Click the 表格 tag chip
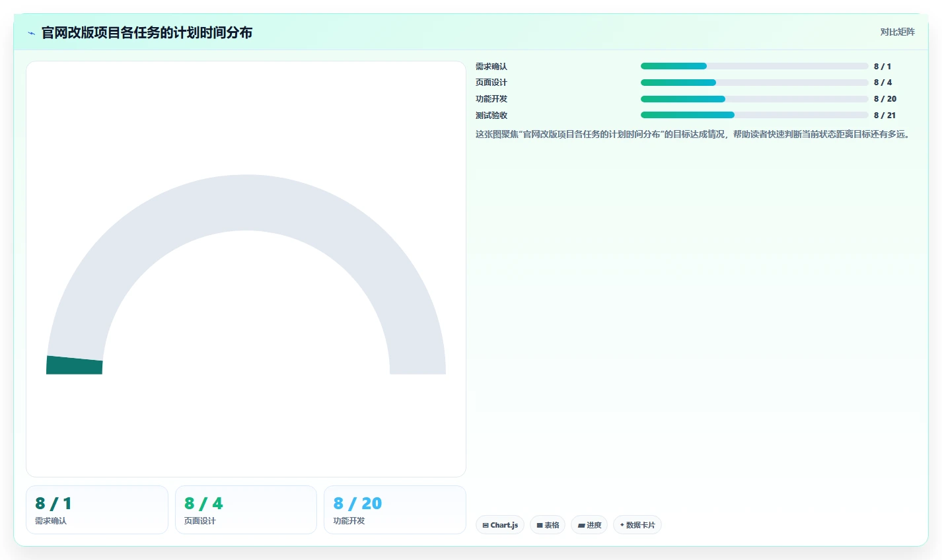This screenshot has width=942, height=560. coord(548,525)
